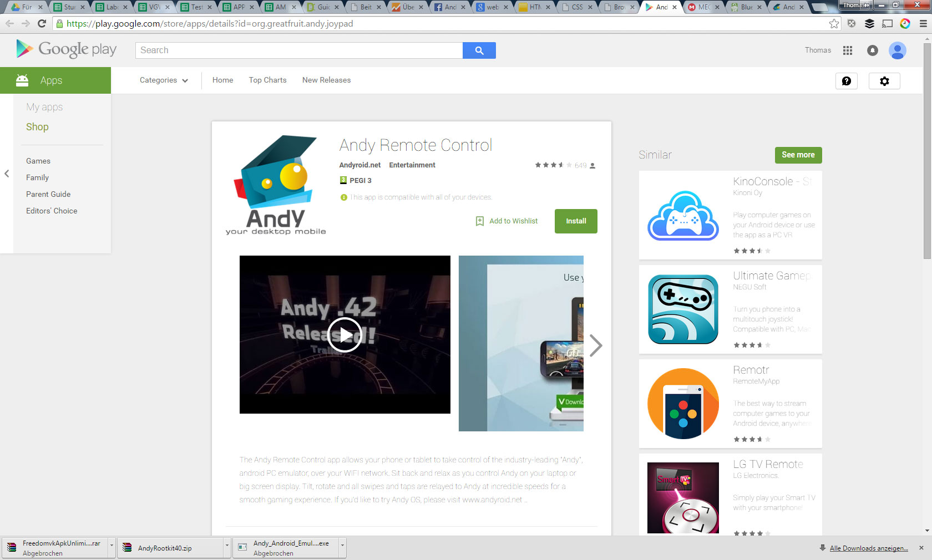Open Editors' Choice

(52, 211)
